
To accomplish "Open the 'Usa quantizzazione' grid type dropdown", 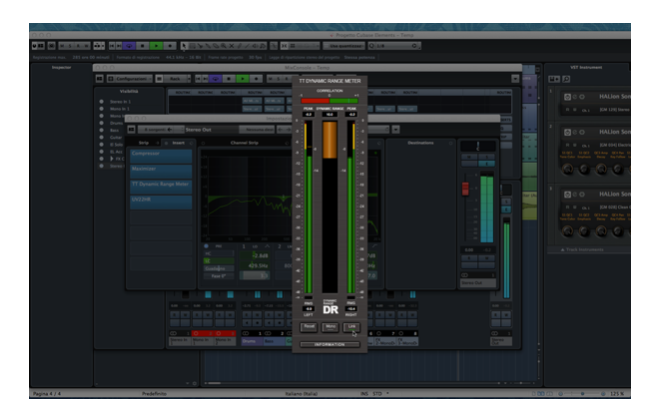I will (x=344, y=46).
